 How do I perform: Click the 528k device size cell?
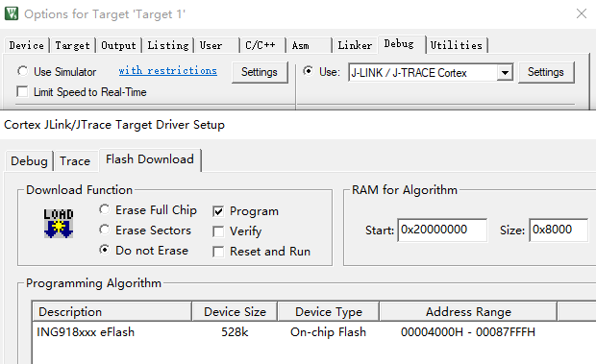(235, 332)
